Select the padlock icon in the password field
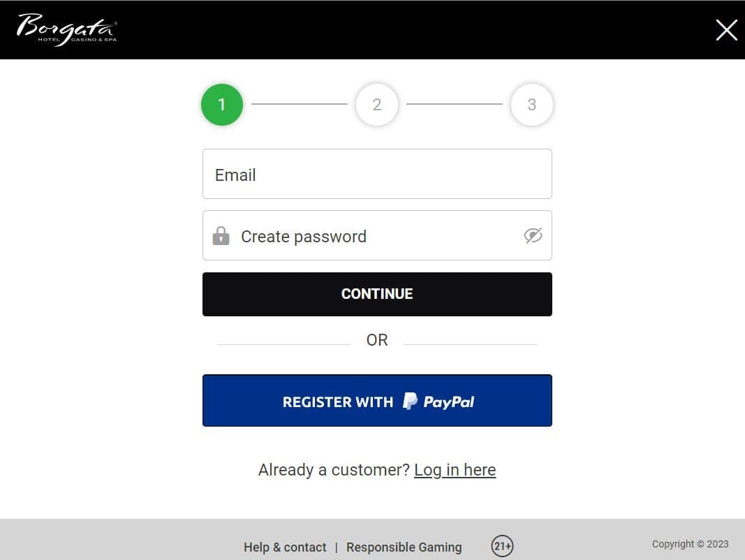 coord(221,235)
